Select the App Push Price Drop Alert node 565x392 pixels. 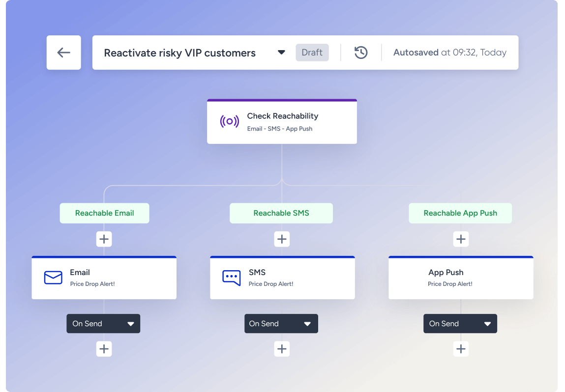tap(461, 278)
